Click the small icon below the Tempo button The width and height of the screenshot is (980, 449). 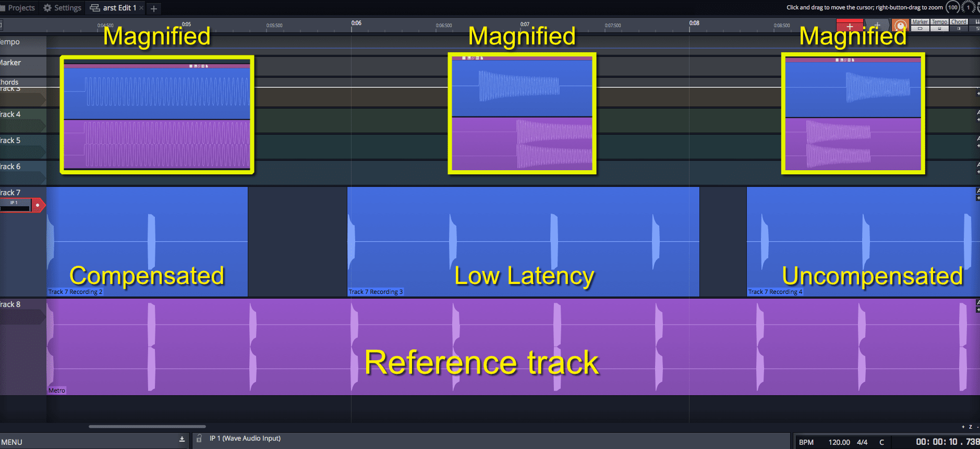point(939,29)
